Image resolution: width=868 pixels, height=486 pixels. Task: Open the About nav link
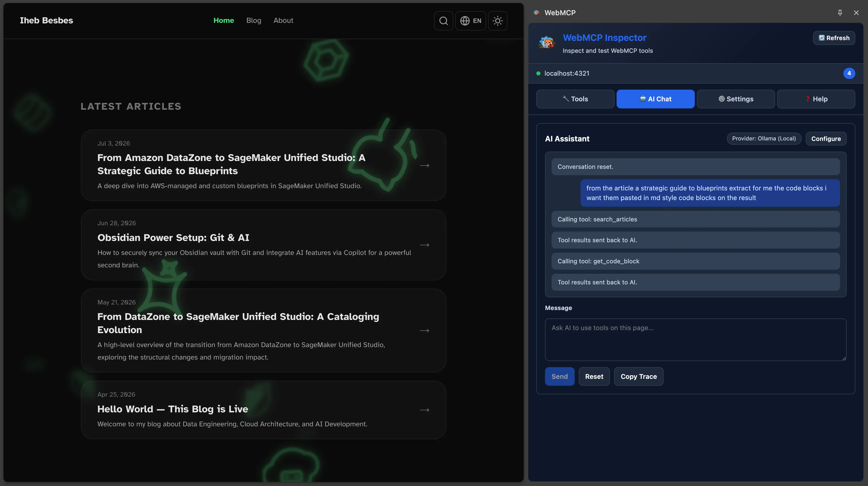coord(283,21)
